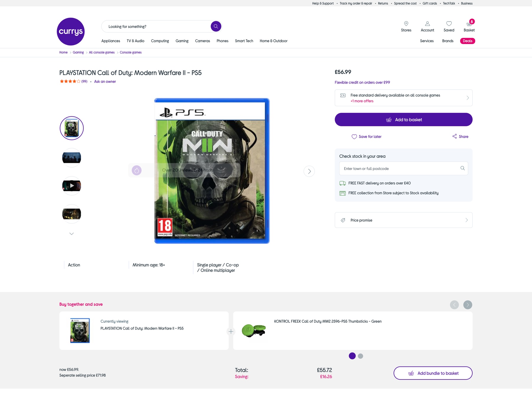532x399 pixels.
Task: Click the Deals pill button
Action: tap(467, 41)
